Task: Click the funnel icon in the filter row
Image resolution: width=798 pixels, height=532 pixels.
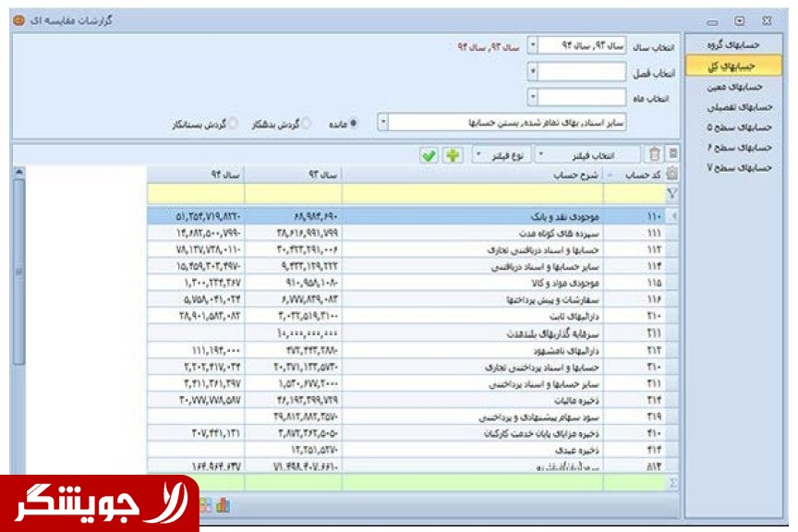Action: point(671,194)
